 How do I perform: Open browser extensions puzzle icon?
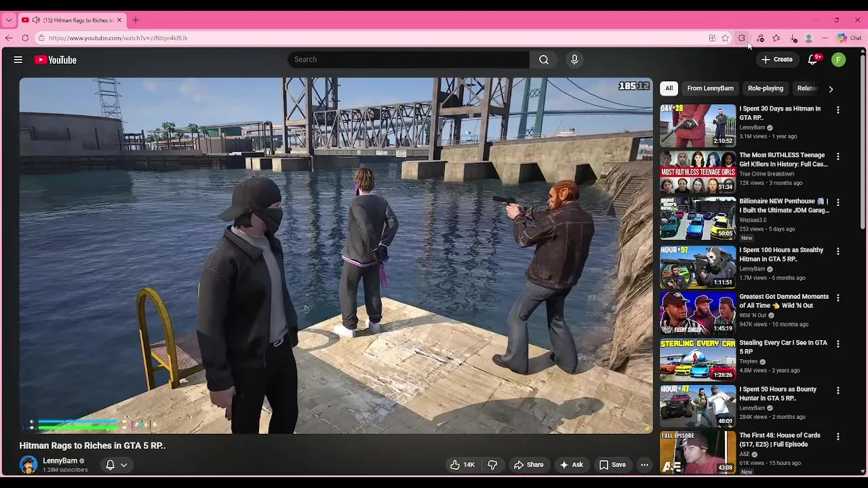pyautogui.click(x=742, y=38)
